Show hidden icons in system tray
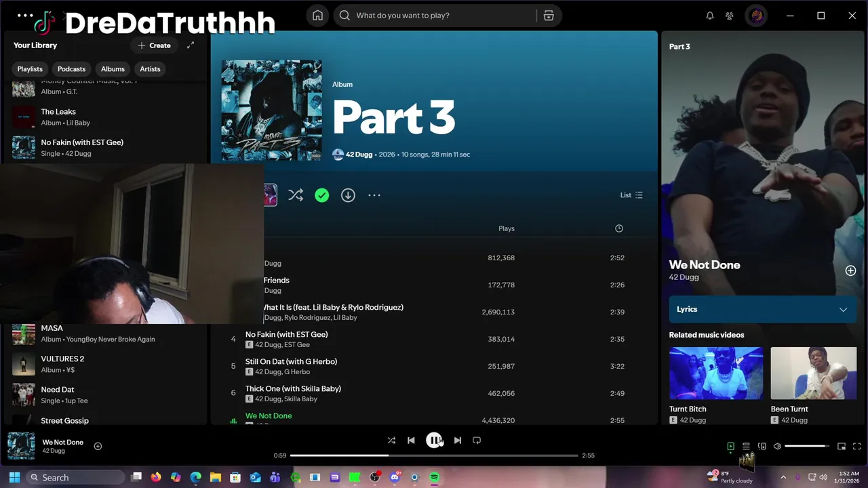Screen dimensions: 868x488 (783, 477)
